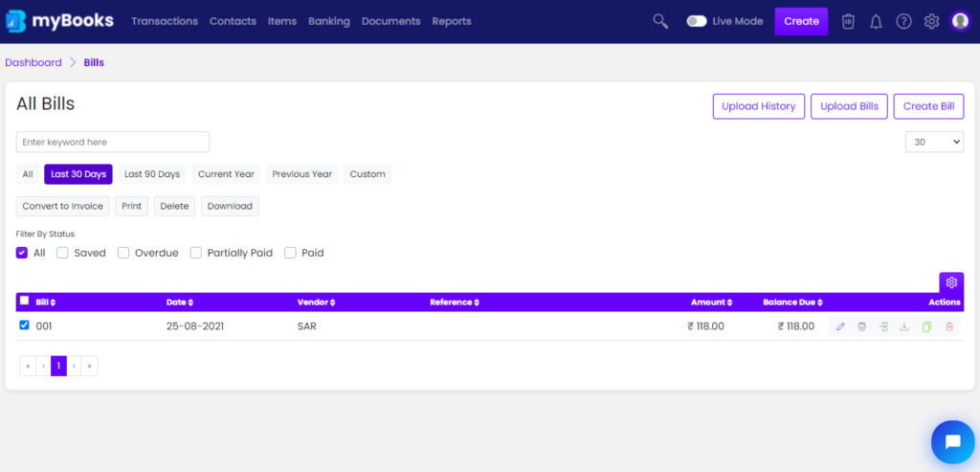This screenshot has width=980, height=472.
Task: Click the Bills breadcrumb
Action: tap(94, 62)
